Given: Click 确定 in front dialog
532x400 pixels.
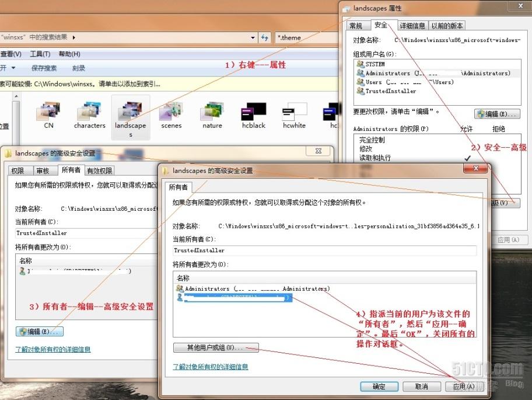Looking at the screenshot, I should tap(379, 387).
